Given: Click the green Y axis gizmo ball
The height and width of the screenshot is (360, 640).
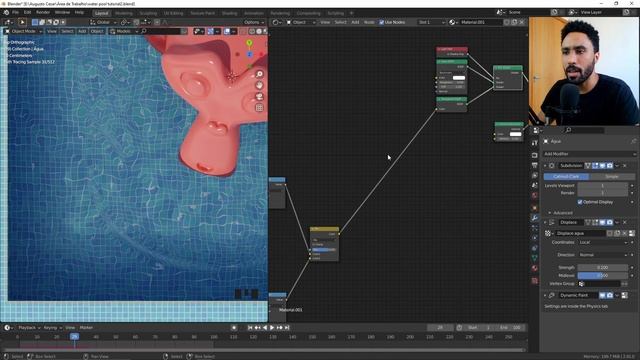Looking at the screenshot, I should [x=249, y=43].
